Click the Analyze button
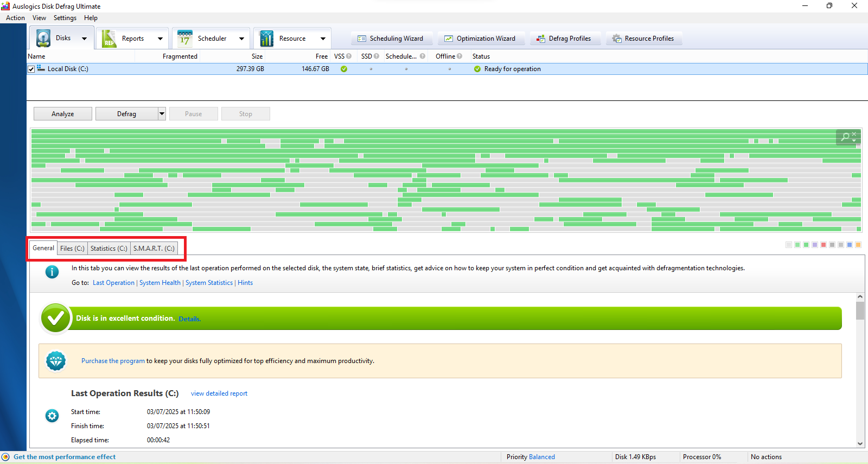Viewport: 868px width, 464px height. 63,114
